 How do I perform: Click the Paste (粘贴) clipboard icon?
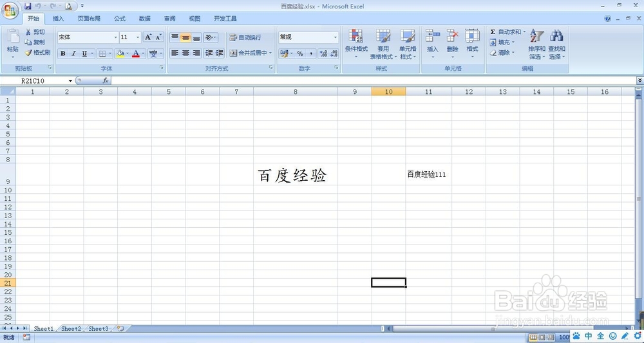(x=13, y=37)
